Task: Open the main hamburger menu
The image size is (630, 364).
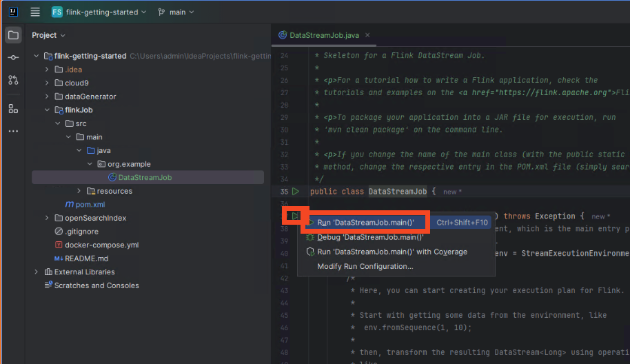Action: point(35,12)
